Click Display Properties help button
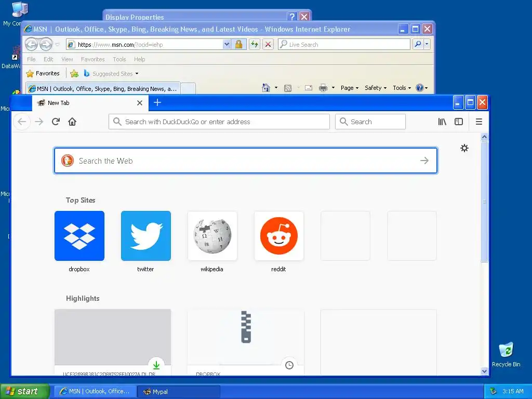This screenshot has width=532, height=399. pyautogui.click(x=291, y=16)
